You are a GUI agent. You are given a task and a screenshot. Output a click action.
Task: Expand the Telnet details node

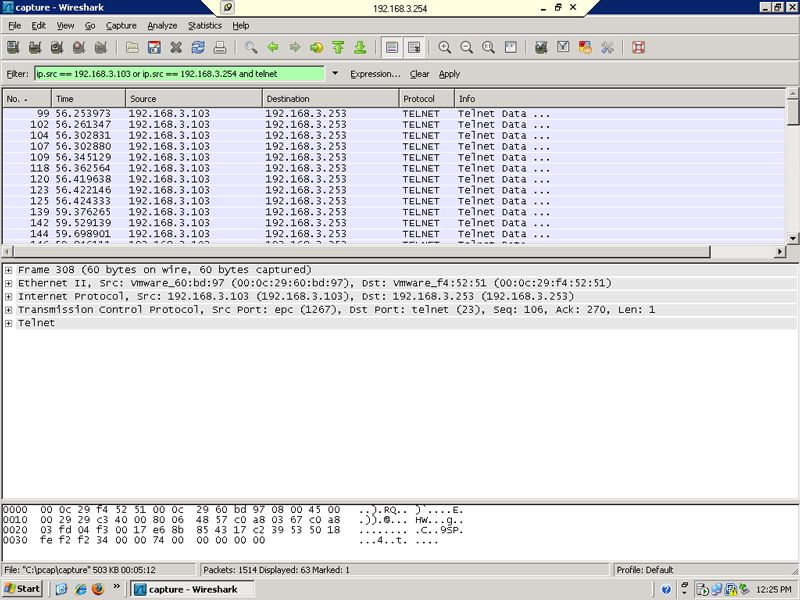point(8,323)
